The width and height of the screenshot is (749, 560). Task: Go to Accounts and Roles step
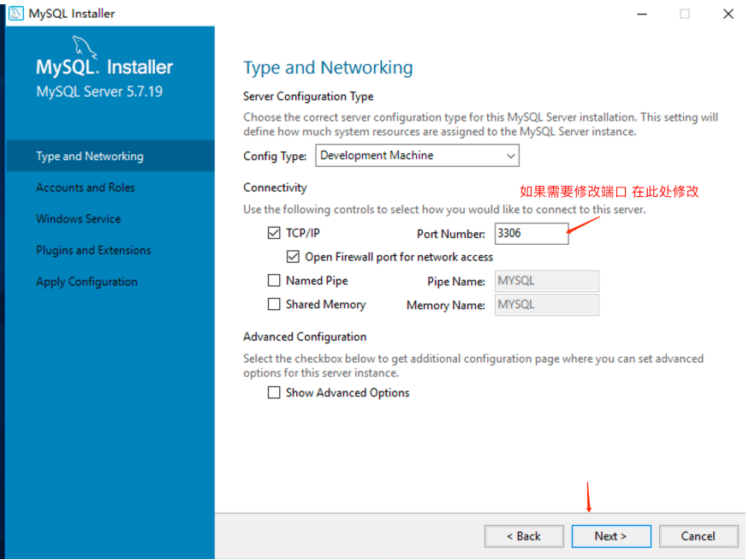pyautogui.click(x=86, y=188)
